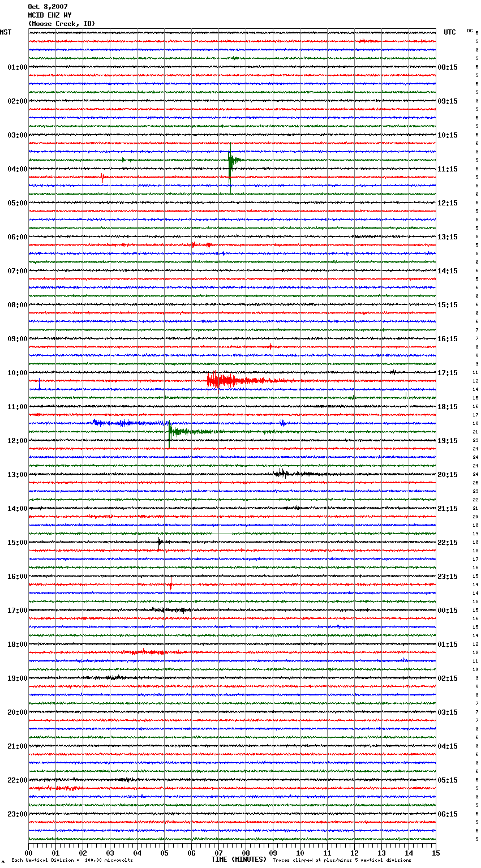Click the 'TIME (MINUTES)' axis title

(239, 860)
